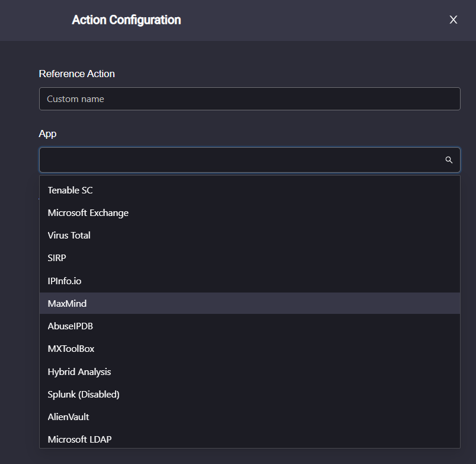Select MXToolBox in the app list
The width and height of the screenshot is (476, 464).
coord(250,348)
